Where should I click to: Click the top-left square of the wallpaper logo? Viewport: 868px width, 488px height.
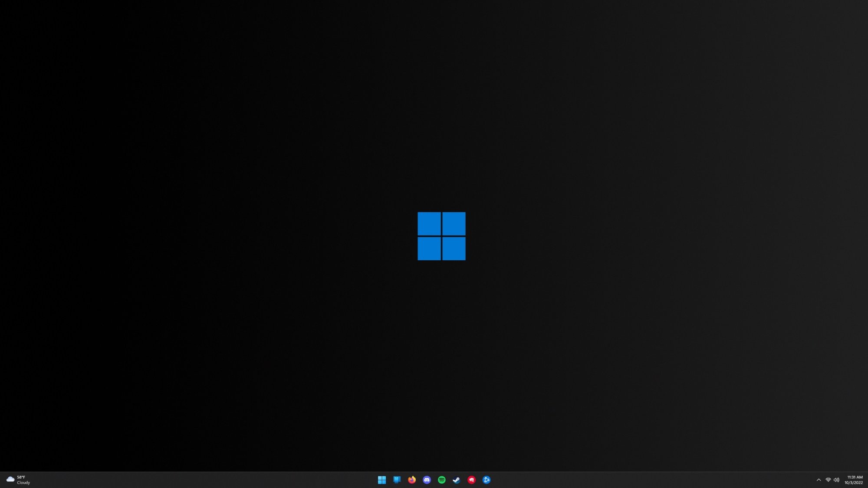click(x=429, y=223)
